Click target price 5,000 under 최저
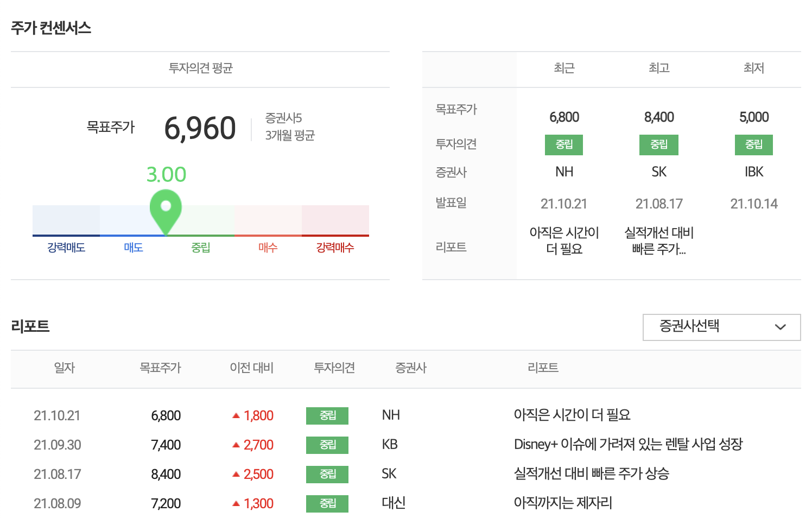Screen dimensions: 812x518 [x=754, y=117]
